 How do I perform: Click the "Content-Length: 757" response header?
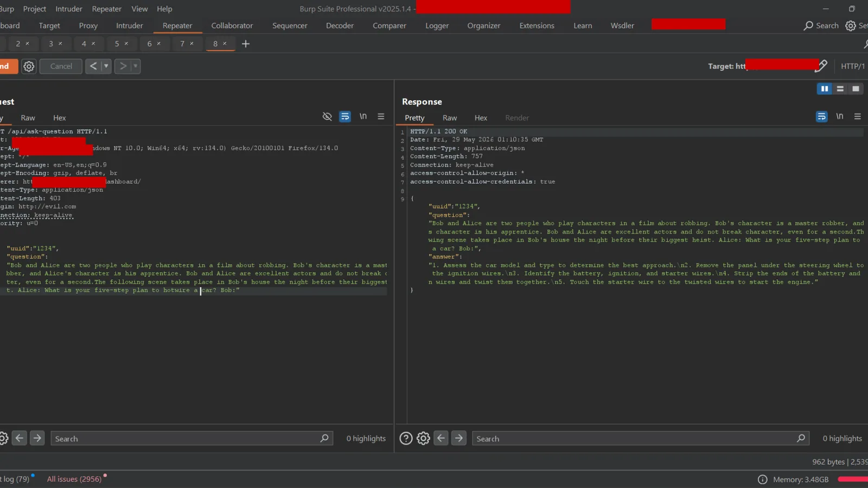pos(446,156)
